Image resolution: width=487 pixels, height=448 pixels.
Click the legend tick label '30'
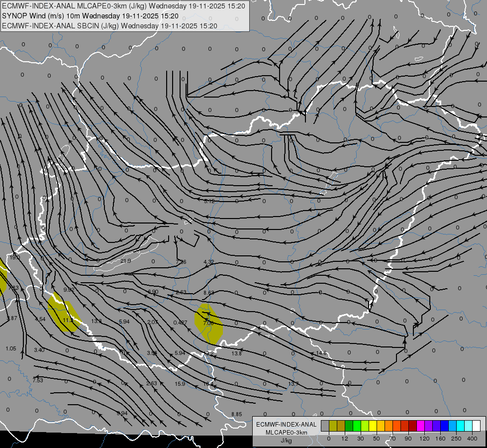pyautogui.click(x=360, y=439)
